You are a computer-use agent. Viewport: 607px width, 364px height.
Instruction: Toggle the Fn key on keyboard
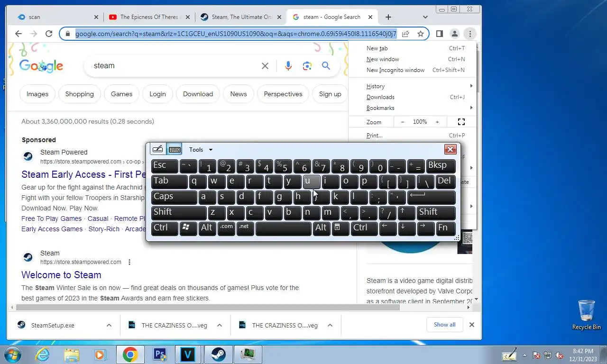click(x=445, y=228)
